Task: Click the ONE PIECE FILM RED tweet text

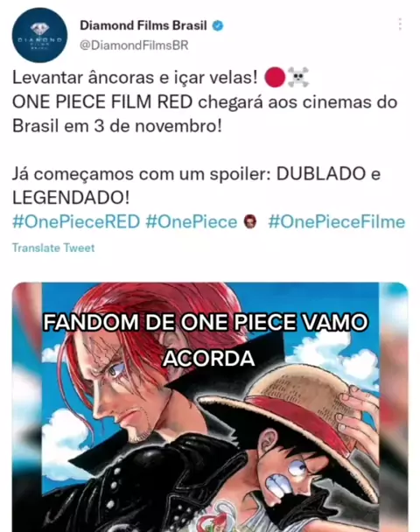Action: (x=102, y=101)
